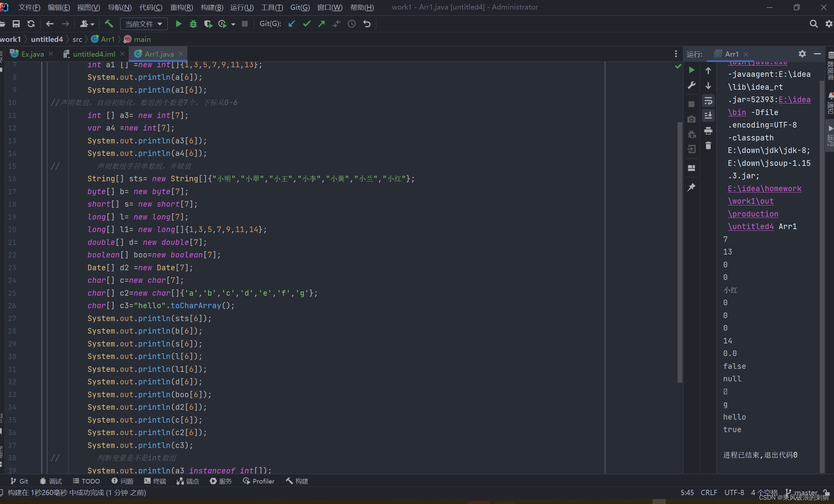Clear run console with trash icon
The image size is (834, 504).
tap(708, 146)
